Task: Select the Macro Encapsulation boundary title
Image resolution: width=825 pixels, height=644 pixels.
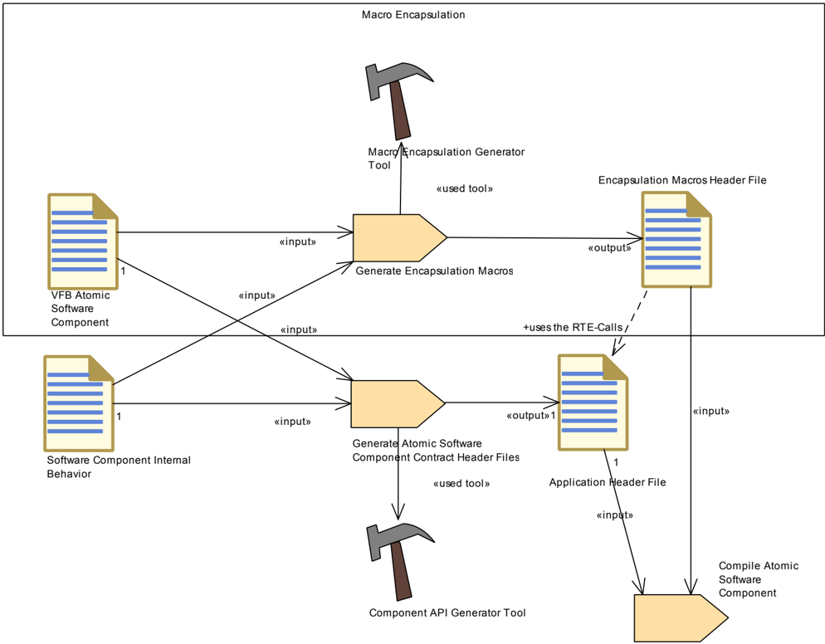Action: (413, 15)
